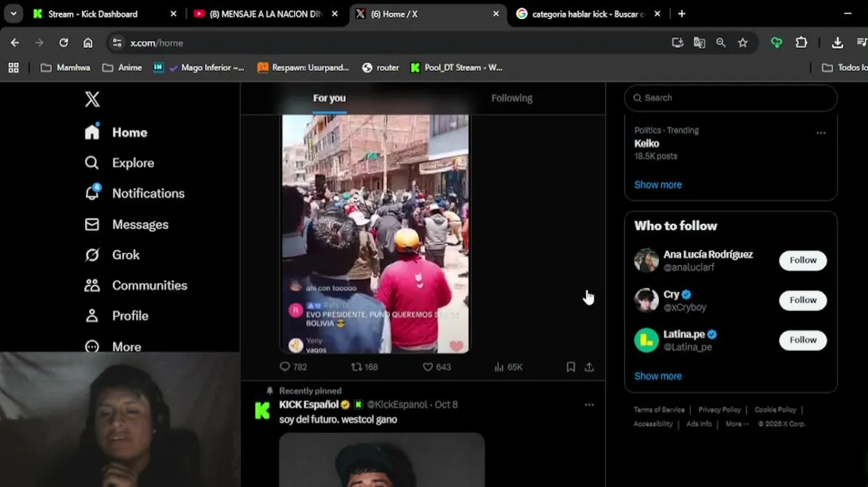The height and width of the screenshot is (487, 868).
Task: Open Explore in the X sidebar
Action: click(119, 162)
